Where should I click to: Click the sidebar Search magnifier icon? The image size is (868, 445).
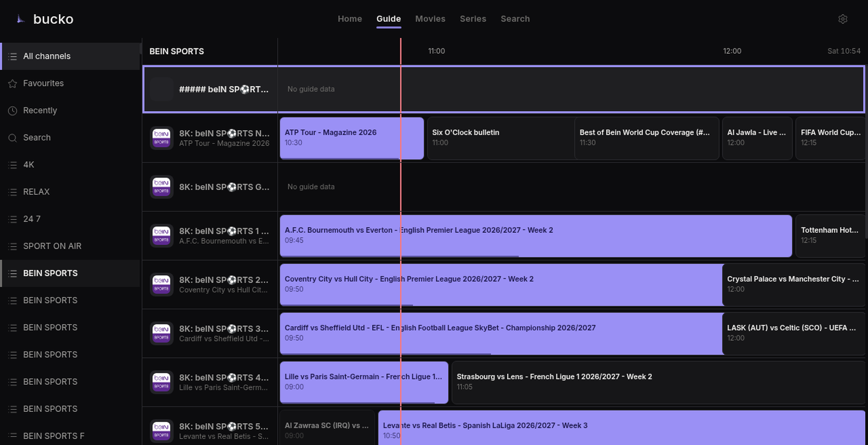(x=12, y=138)
